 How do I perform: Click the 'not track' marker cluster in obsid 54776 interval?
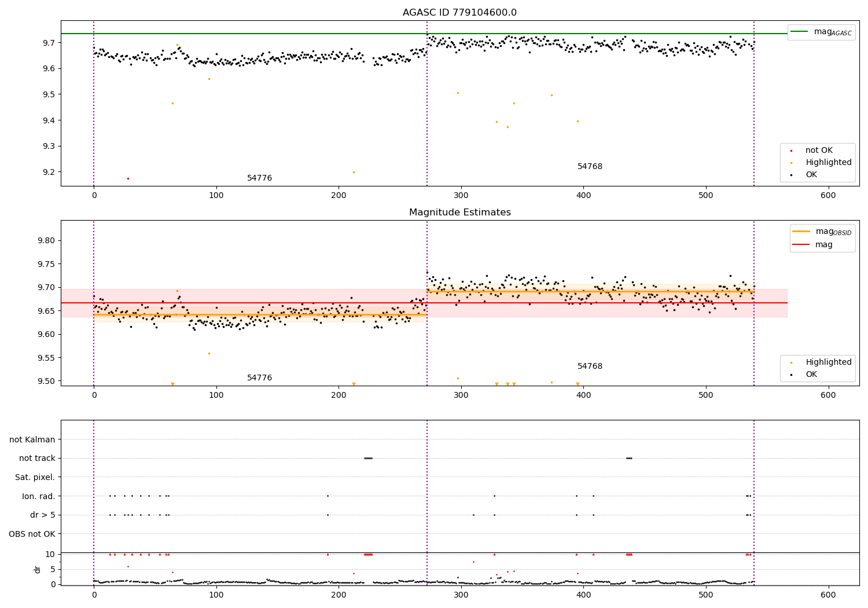368,458
